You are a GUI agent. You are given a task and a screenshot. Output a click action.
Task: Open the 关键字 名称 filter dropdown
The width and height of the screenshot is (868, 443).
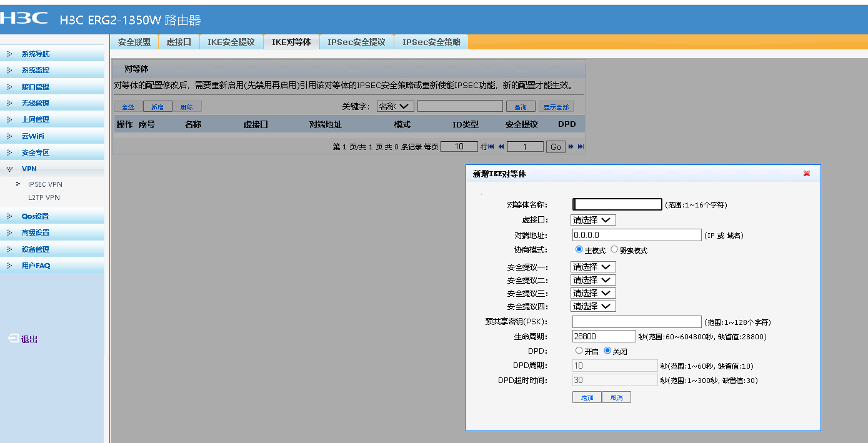click(395, 106)
